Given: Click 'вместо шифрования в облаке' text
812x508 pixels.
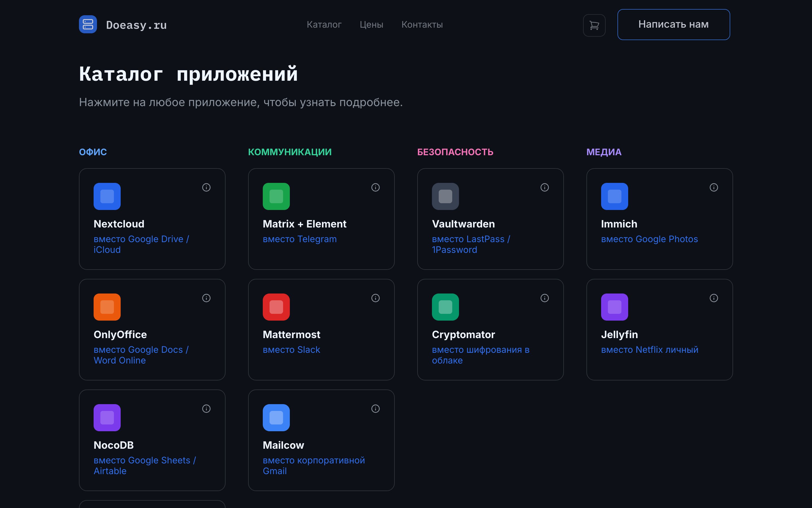Looking at the screenshot, I should click(x=480, y=355).
